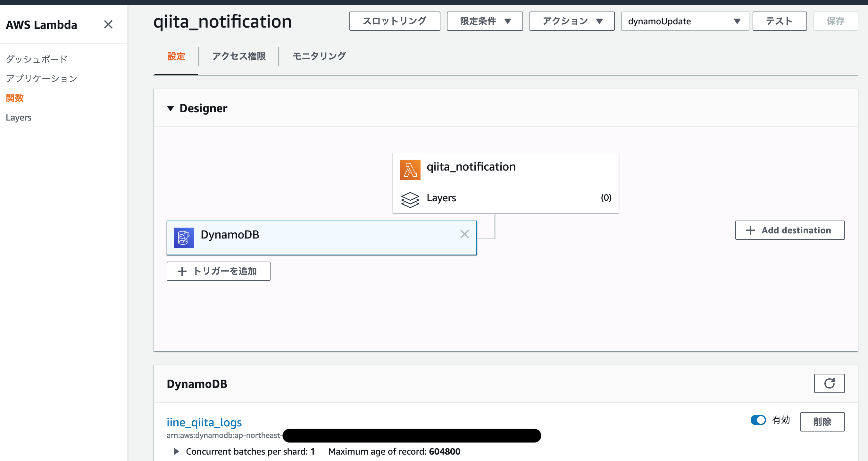Viewport: 868px width, 461px height.
Task: Open the iine_qiita_logs table link
Action: click(x=204, y=422)
